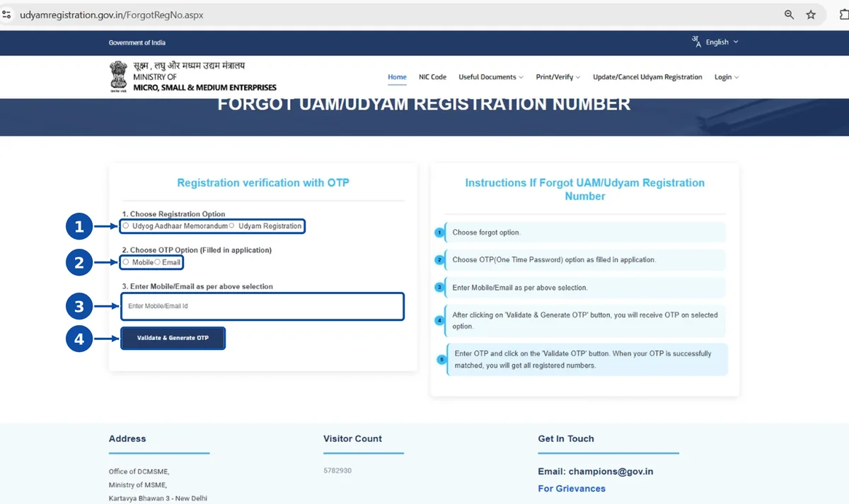This screenshot has width=849, height=504.
Task: Click the 'Enter OTP and click on the Validate OTP' instruction
Action: 583,359
